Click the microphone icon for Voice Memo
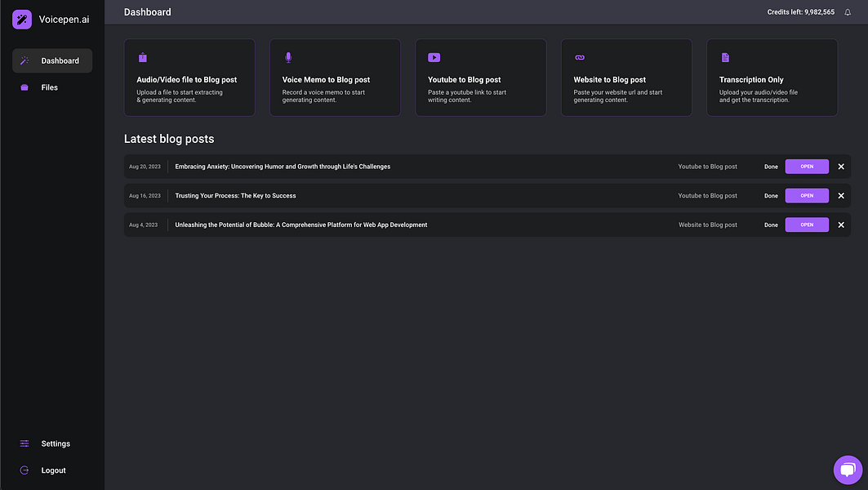This screenshot has height=490, width=868. [288, 57]
